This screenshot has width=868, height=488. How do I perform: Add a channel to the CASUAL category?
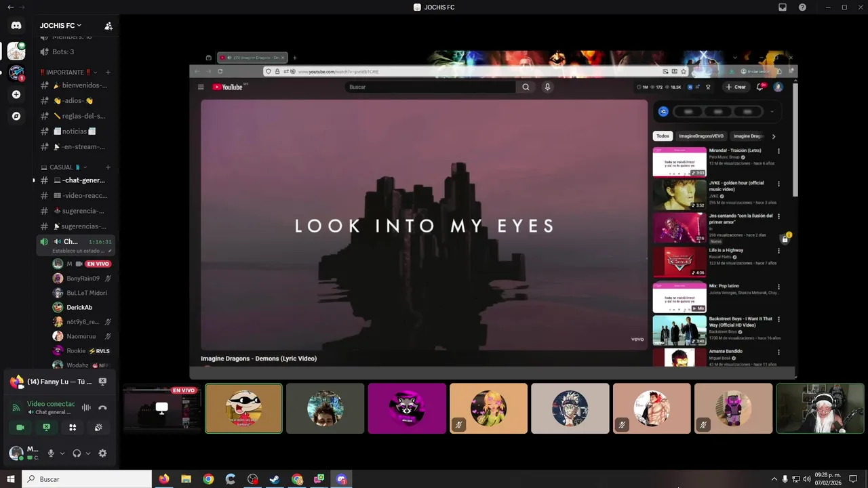tap(108, 167)
